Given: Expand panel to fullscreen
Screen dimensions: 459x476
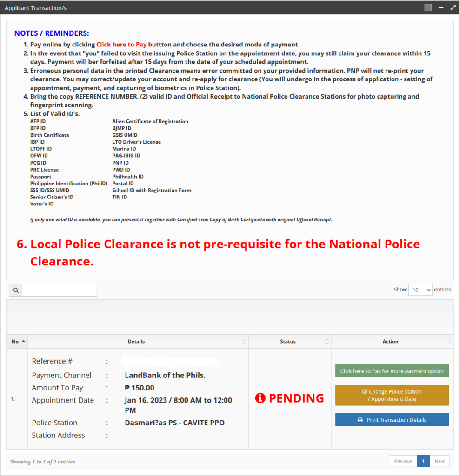Looking at the screenshot, I should (x=452, y=7).
